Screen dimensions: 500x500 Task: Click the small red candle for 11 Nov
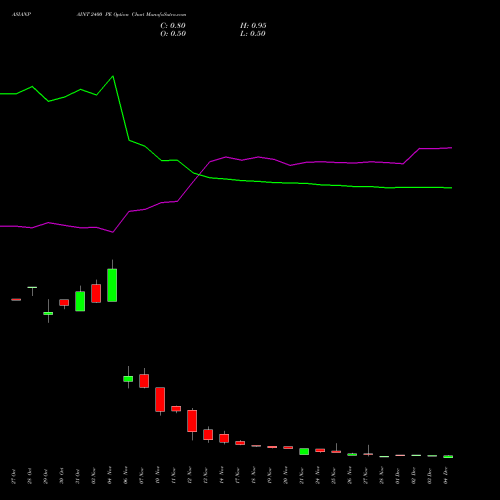pos(176,409)
